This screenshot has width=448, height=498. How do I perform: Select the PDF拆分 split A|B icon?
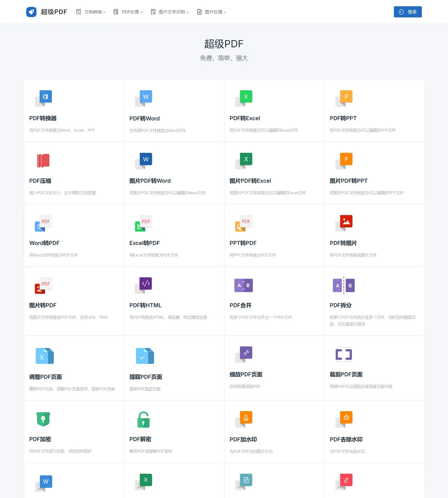344,285
